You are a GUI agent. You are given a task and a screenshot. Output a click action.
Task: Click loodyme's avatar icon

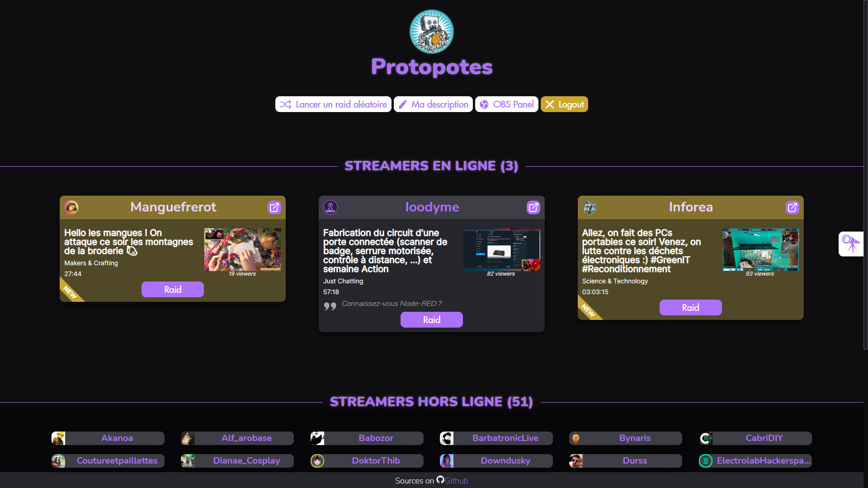pyautogui.click(x=330, y=207)
